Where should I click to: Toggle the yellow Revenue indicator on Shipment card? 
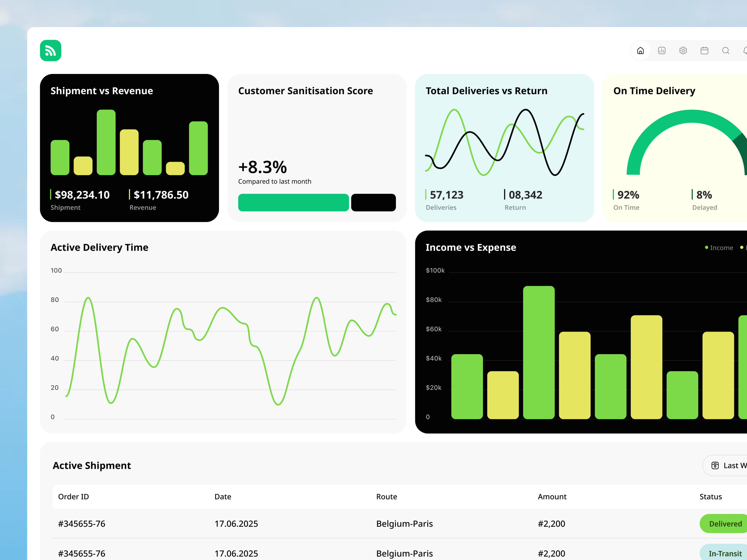click(x=130, y=195)
